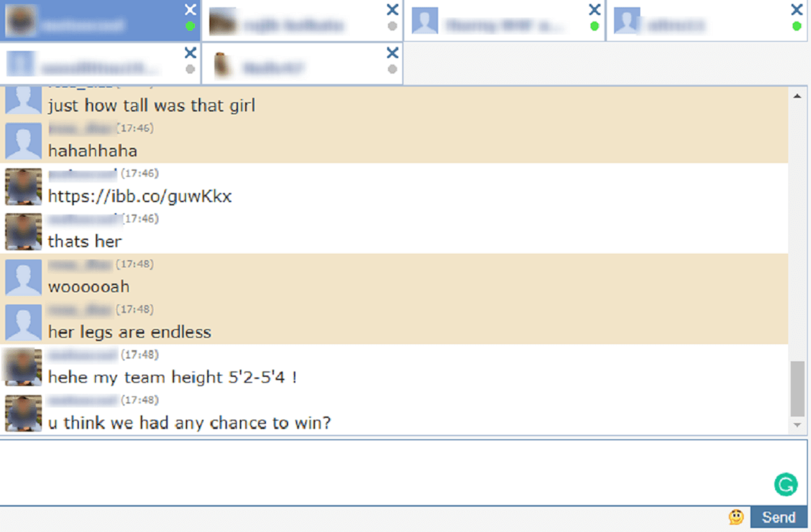This screenshot has width=811, height=532.
Task: Switch to the second chat tab in top row
Action: (x=302, y=21)
